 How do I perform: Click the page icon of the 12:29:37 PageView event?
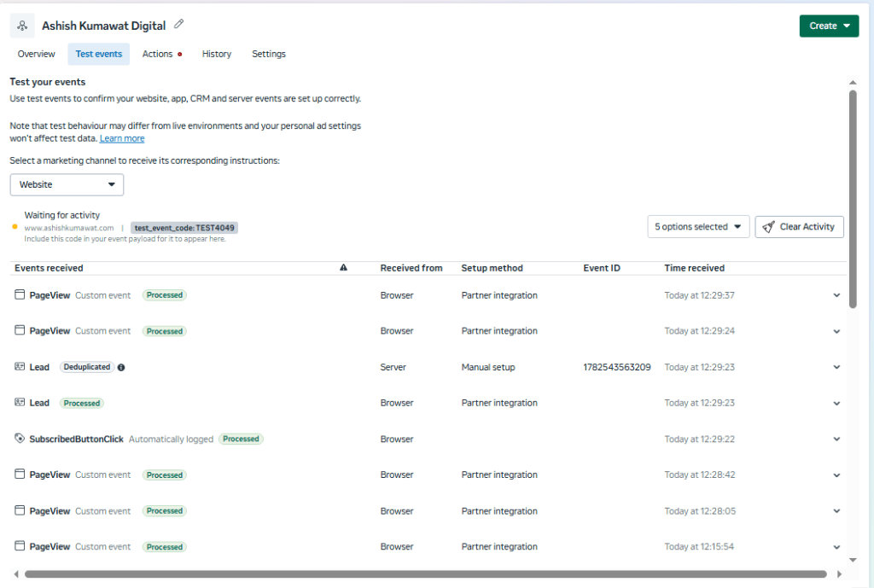20,294
